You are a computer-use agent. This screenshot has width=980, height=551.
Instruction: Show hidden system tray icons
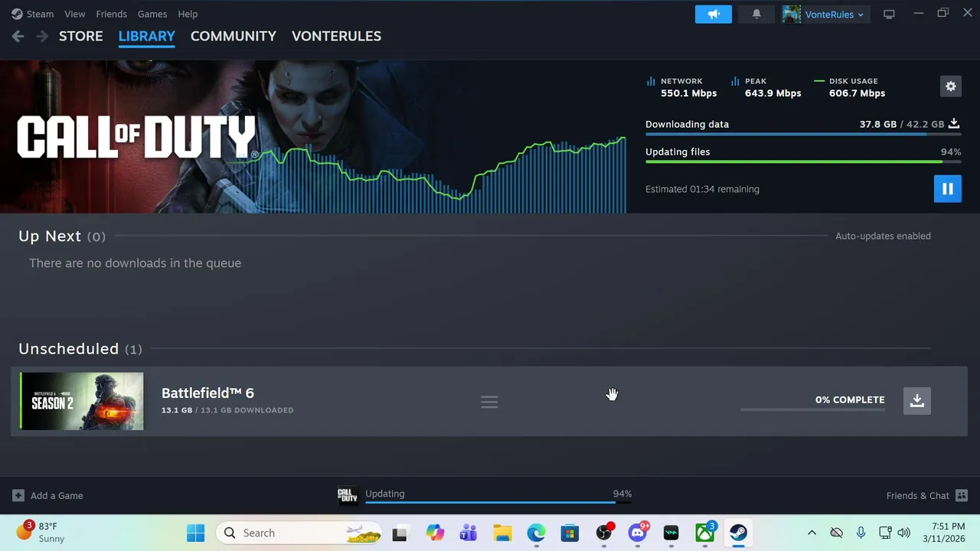(812, 533)
